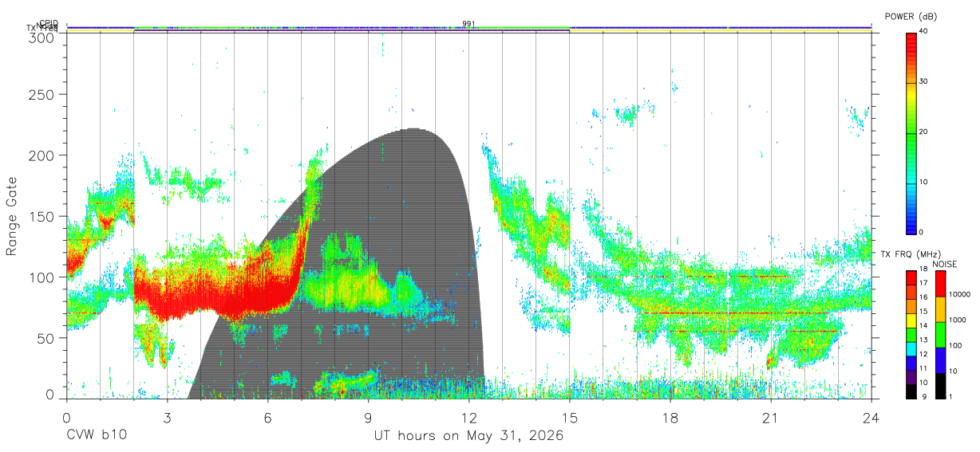
Task: Click the 12 hour tick label on time axis
Action: 468,418
